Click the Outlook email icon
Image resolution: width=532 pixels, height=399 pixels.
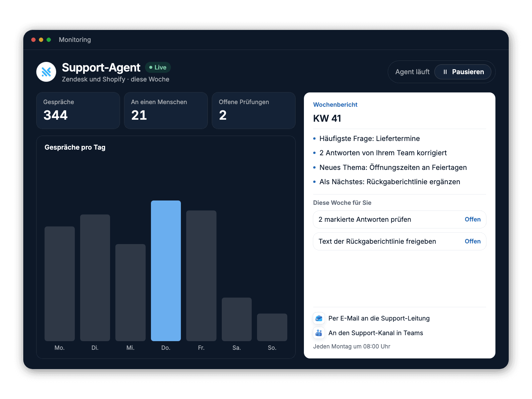319,318
